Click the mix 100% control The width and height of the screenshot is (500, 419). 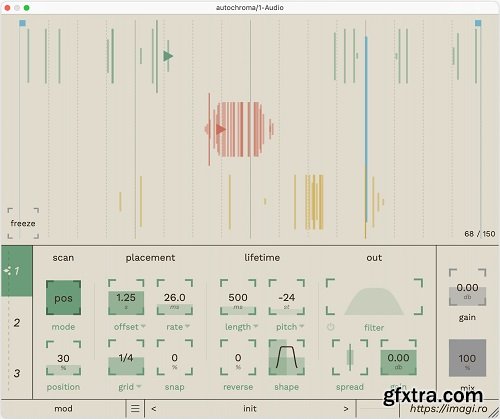pos(467,358)
